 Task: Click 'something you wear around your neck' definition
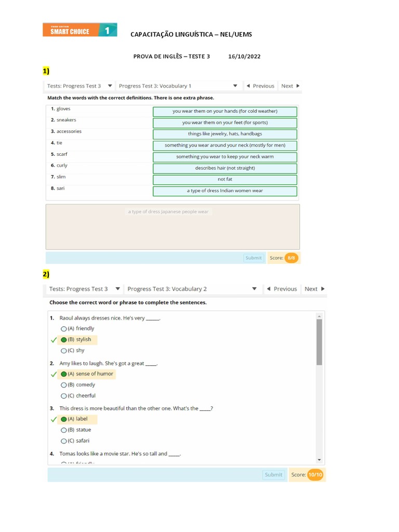[225, 145]
